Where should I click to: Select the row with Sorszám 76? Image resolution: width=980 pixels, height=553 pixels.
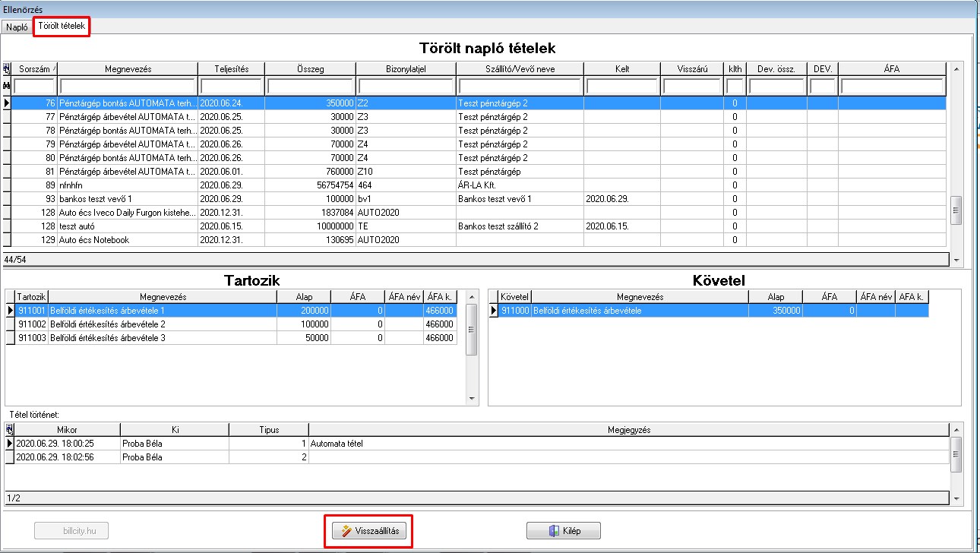(x=479, y=103)
